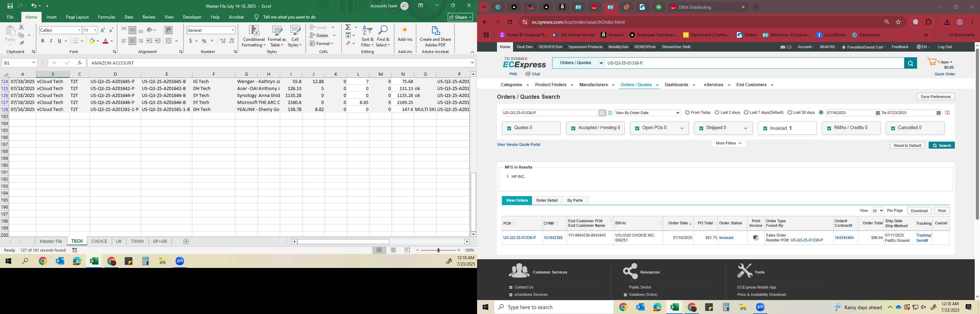Click the Format Painter brush icon
The height and width of the screenshot is (314, 980).
tap(22, 43)
